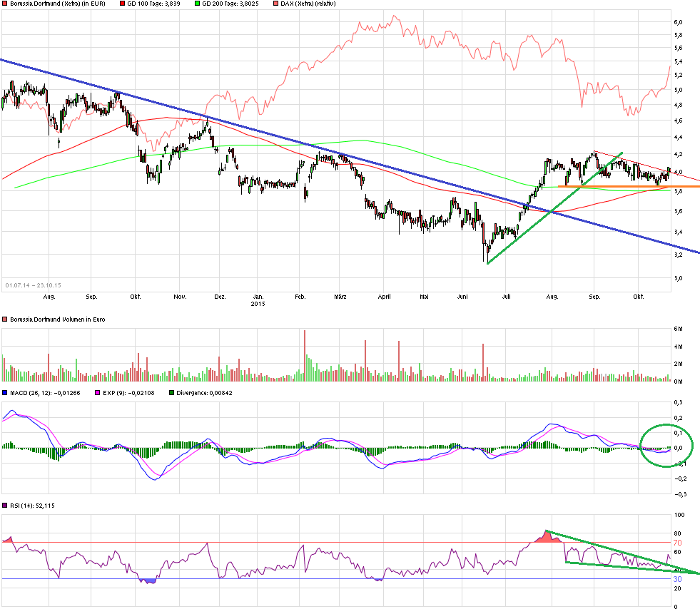Click the magenta EXP (9) legend swatch
This screenshot has height=614, width=700.
97,393
